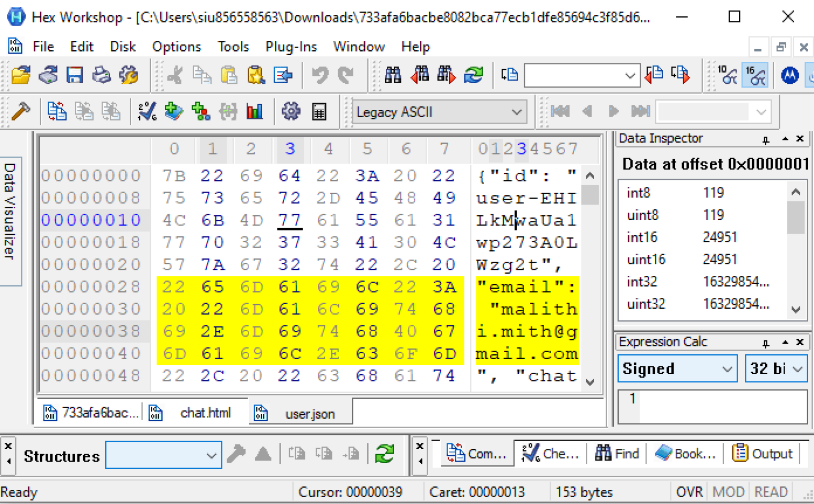Click the refresh icon in Structures bar

click(384, 453)
